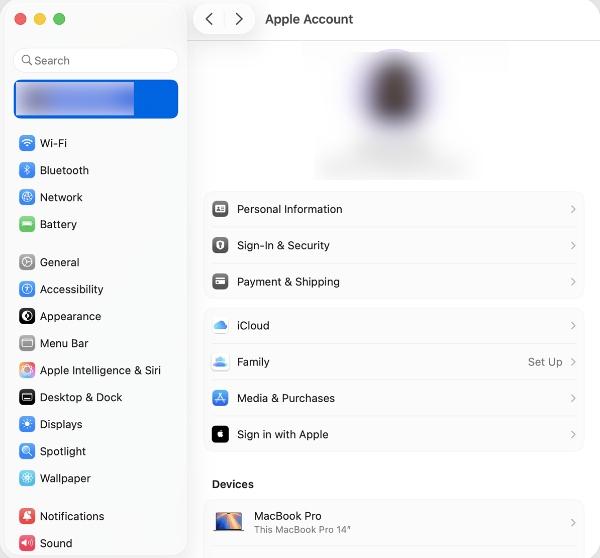The image size is (600, 558).
Task: Click the Bluetooth icon in sidebar
Action: coord(27,170)
